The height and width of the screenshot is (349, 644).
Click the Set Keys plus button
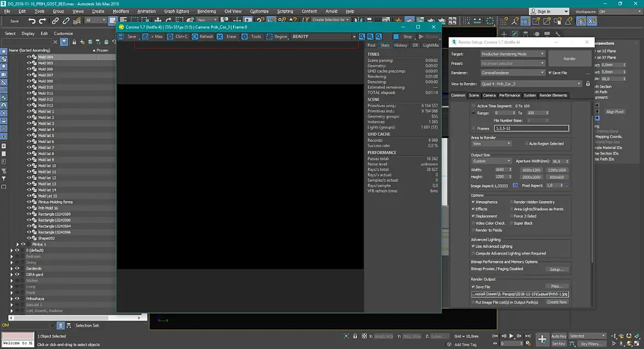click(542, 339)
